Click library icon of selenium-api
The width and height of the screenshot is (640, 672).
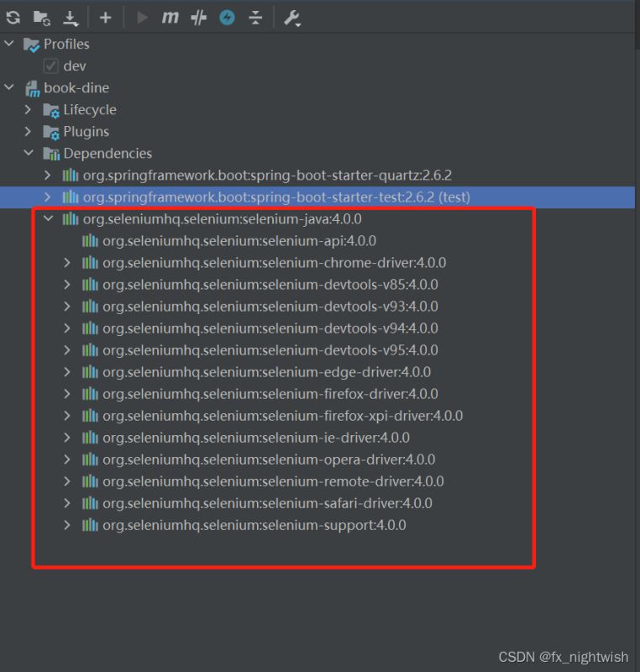tap(90, 241)
